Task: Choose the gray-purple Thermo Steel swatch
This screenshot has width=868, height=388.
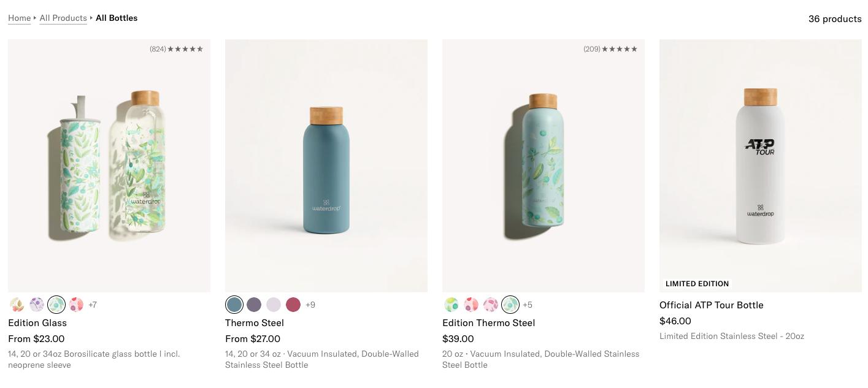Action: pos(254,305)
